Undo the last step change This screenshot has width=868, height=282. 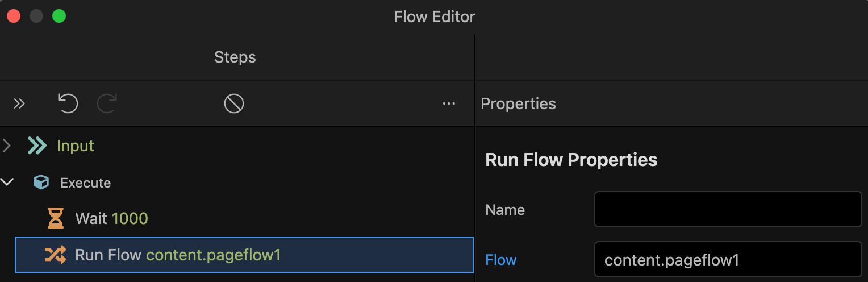(x=68, y=103)
